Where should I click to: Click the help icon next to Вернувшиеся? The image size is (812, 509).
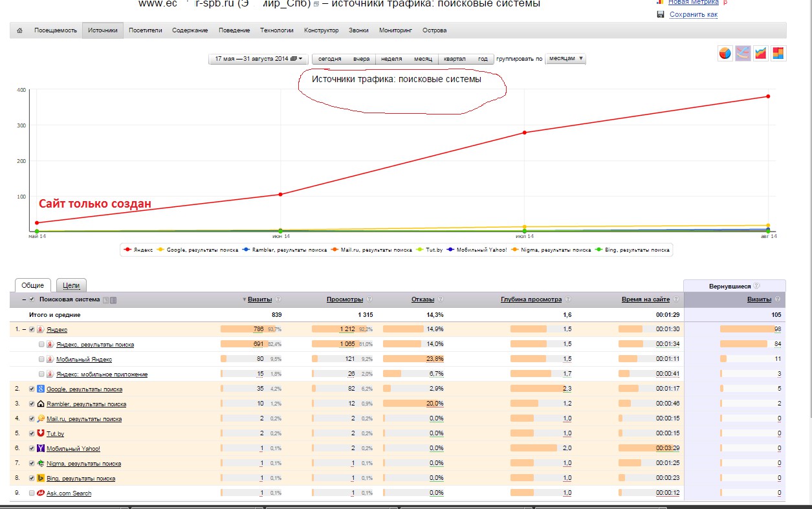(x=756, y=285)
